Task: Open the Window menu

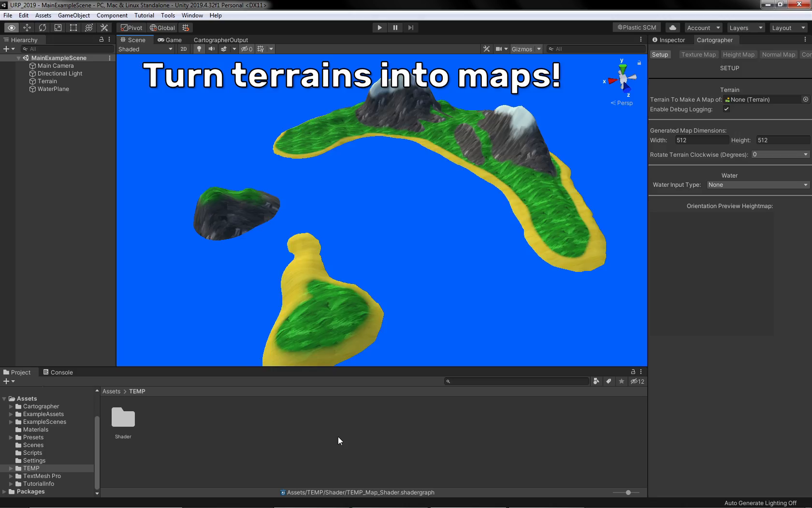Action: [x=192, y=15]
